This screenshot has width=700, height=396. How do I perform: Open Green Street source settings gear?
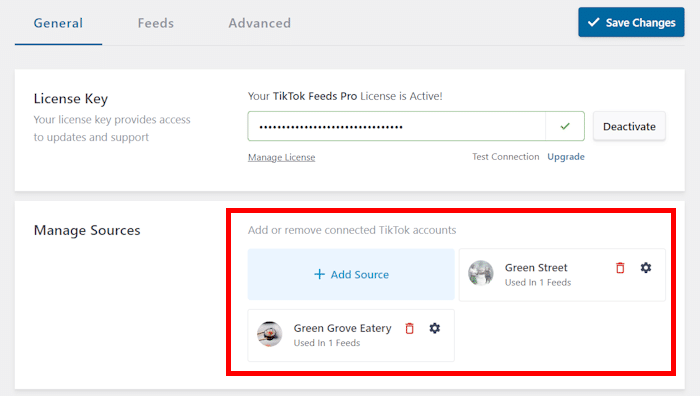pyautogui.click(x=646, y=267)
